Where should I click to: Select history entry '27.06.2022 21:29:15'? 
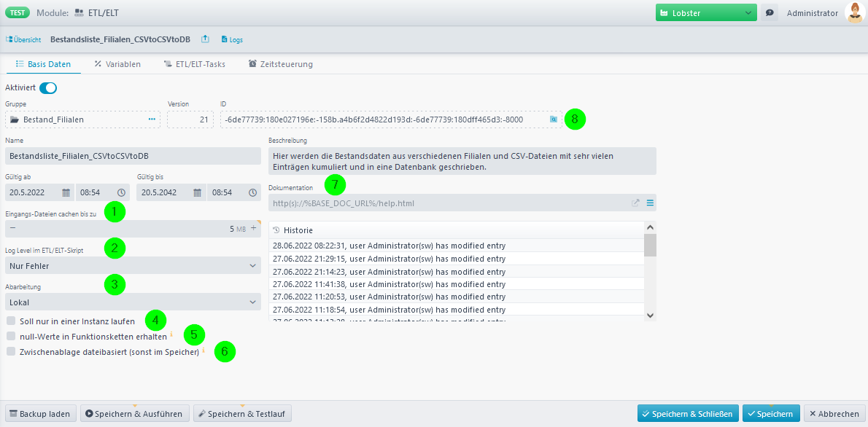tap(457, 258)
